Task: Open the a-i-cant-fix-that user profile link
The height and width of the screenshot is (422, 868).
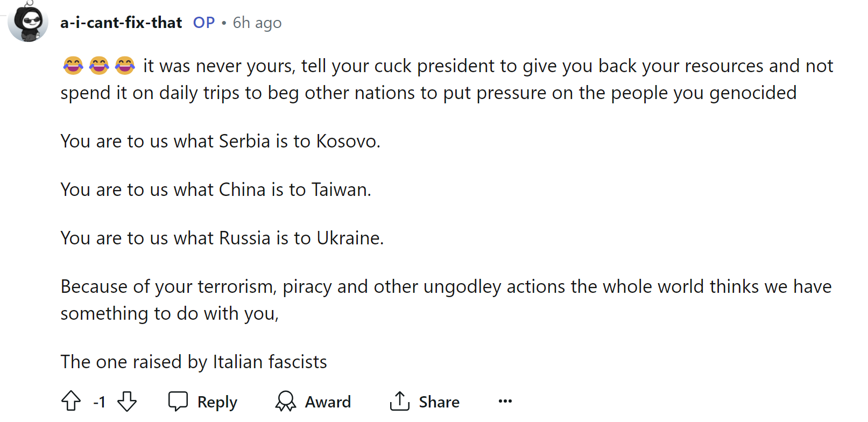Action: (x=121, y=23)
